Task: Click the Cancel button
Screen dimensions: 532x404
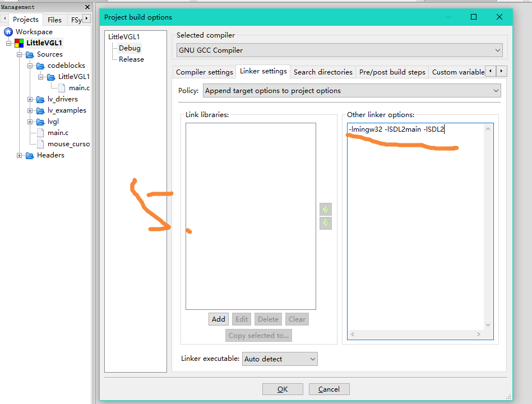Action: [x=329, y=389]
